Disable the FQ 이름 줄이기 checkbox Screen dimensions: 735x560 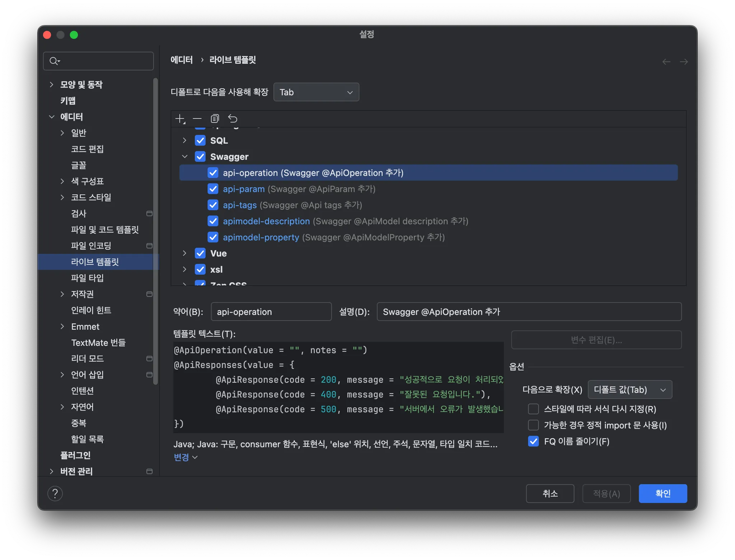[533, 441]
